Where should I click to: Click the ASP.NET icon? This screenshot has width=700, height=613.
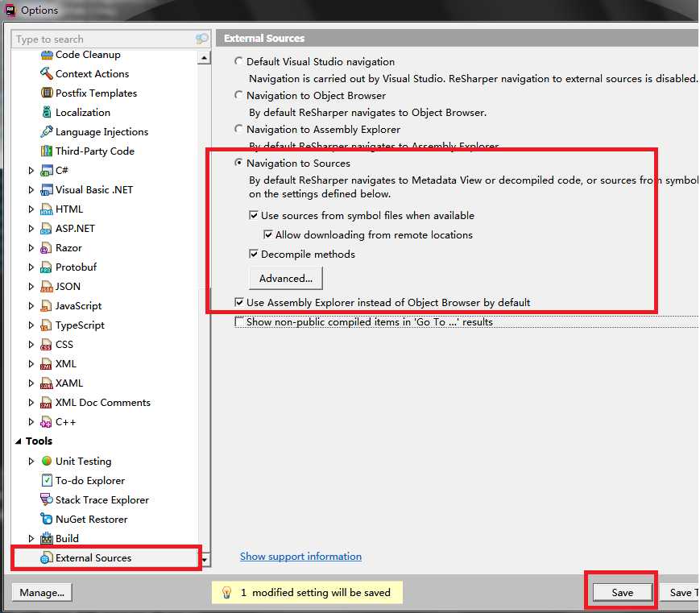click(47, 229)
